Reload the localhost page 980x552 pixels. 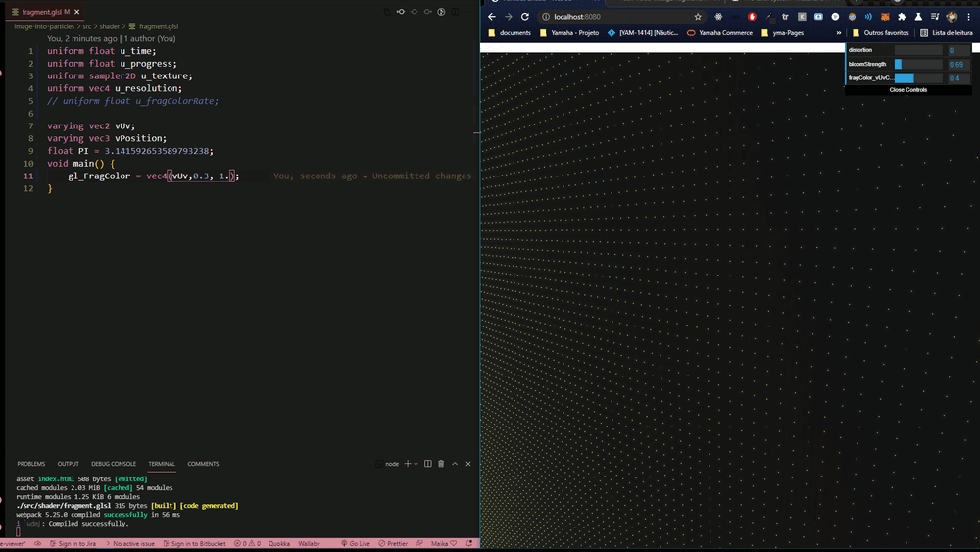click(x=525, y=17)
